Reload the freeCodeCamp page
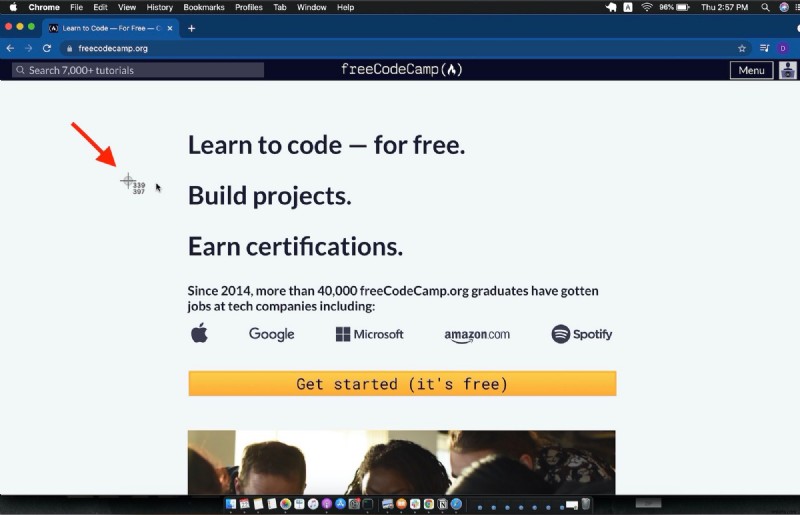 point(47,48)
